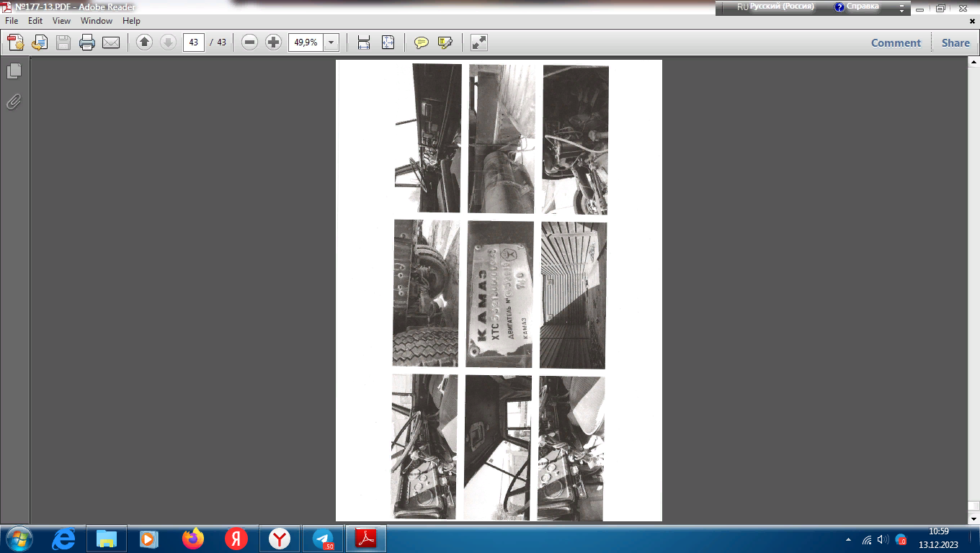
Task: Open the Window menu
Action: point(97,21)
